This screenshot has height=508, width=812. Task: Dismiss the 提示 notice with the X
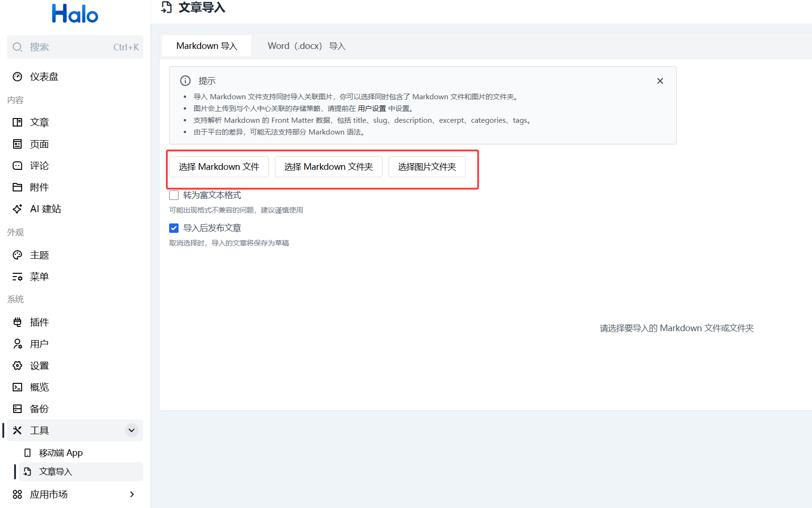[660, 81]
